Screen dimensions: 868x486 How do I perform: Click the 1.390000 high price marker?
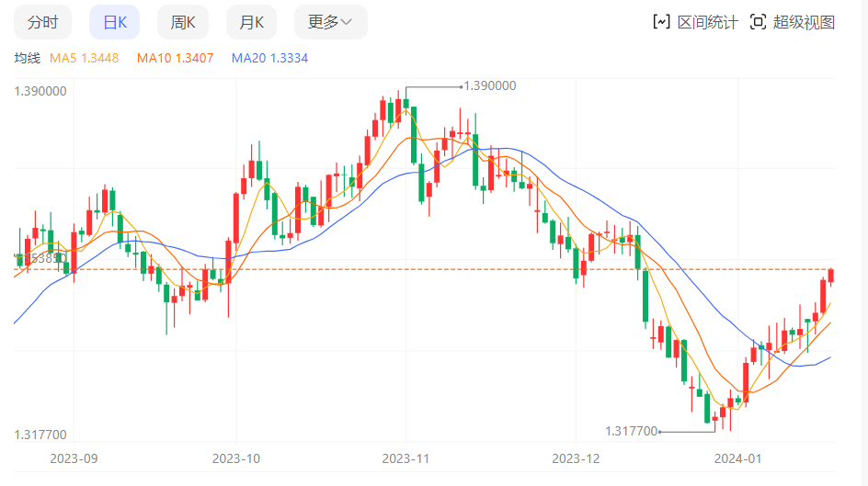489,85
